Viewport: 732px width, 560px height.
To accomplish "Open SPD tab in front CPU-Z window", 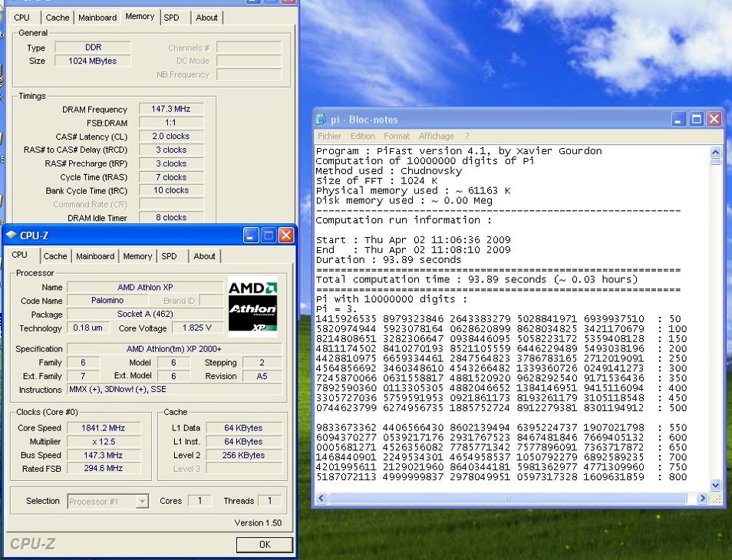I will tap(169, 256).
